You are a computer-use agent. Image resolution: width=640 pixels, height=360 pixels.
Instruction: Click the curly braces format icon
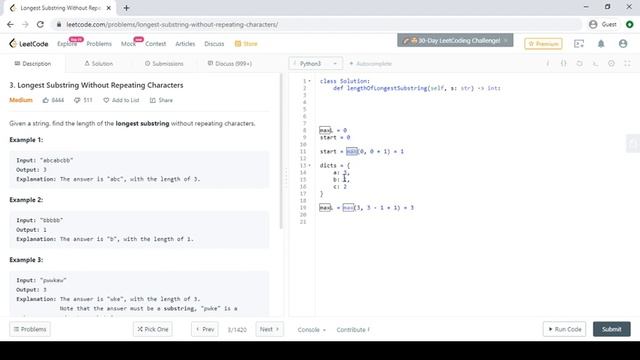point(564,64)
